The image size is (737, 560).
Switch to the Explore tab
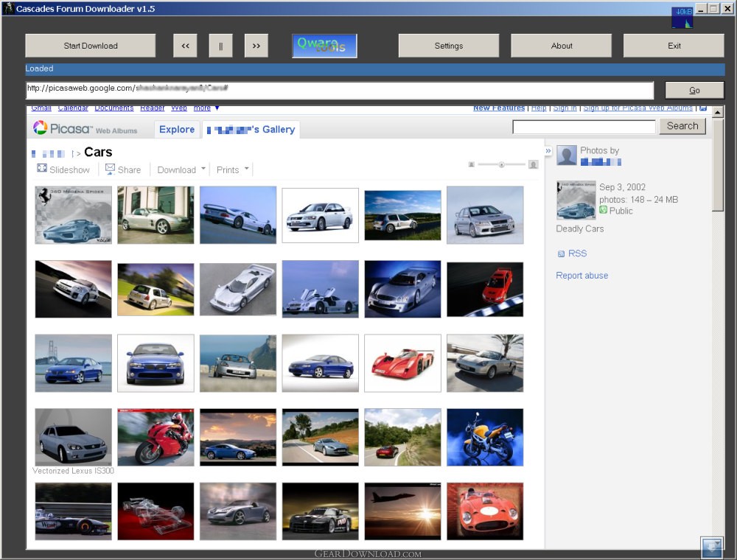tap(177, 130)
